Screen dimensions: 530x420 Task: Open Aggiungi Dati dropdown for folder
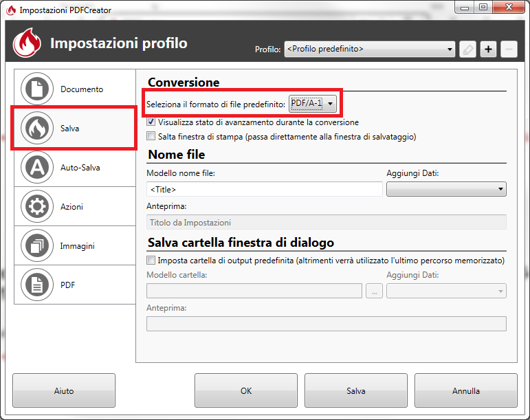(x=446, y=291)
